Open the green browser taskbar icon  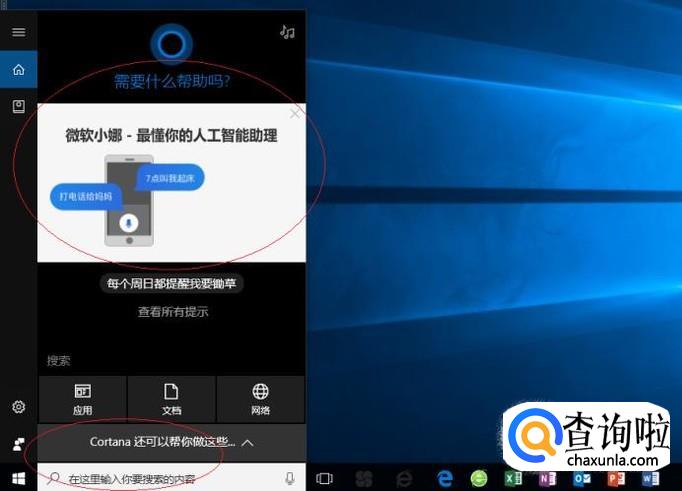(x=478, y=479)
